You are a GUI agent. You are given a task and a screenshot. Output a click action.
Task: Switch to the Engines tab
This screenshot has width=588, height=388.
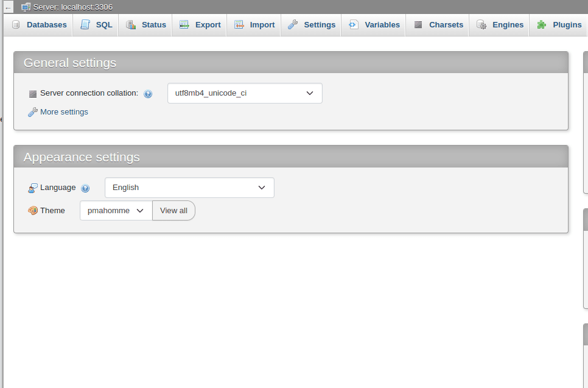click(x=500, y=25)
